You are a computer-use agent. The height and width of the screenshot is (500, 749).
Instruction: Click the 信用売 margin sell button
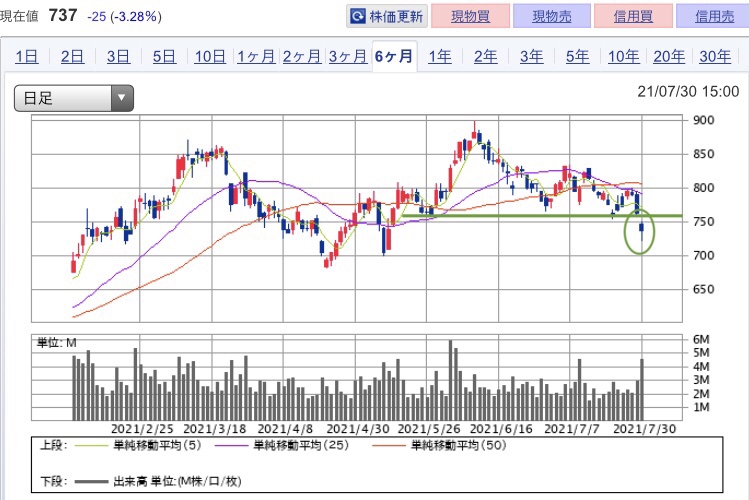pos(714,17)
